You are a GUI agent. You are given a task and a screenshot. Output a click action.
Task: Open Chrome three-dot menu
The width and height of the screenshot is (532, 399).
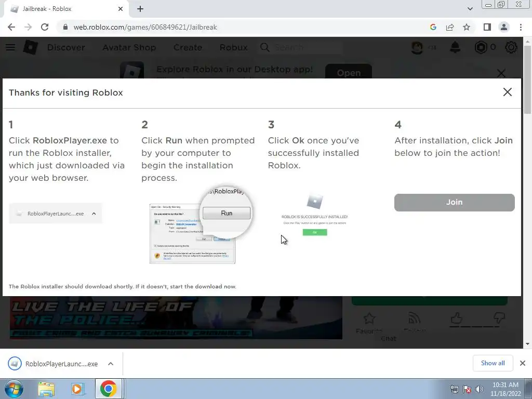click(521, 27)
